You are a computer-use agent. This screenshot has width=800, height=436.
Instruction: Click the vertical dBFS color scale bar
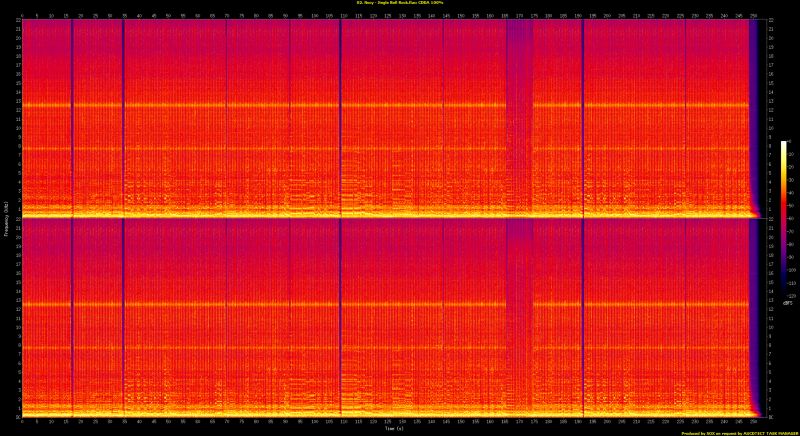pos(784,220)
